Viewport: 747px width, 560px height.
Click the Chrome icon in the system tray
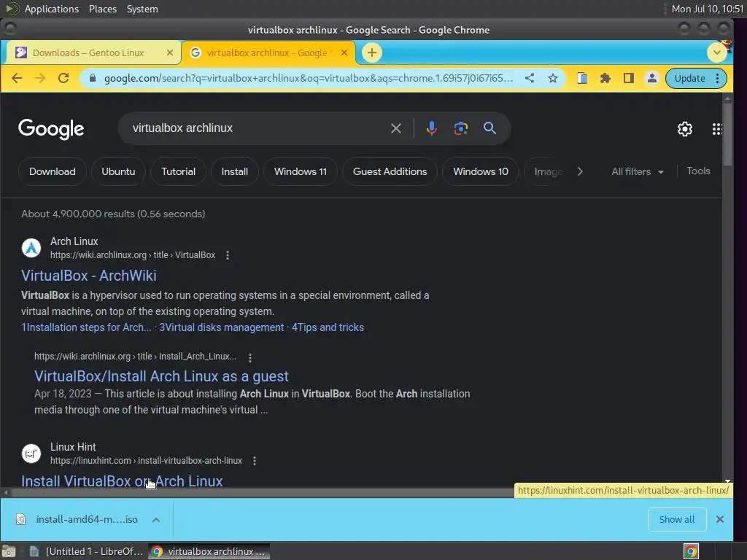(x=691, y=551)
